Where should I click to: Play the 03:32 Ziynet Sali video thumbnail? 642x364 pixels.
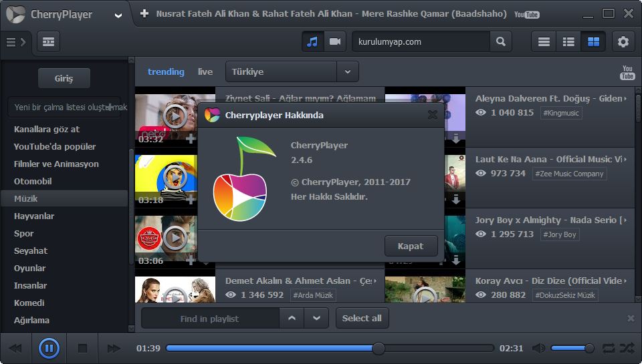(175, 117)
